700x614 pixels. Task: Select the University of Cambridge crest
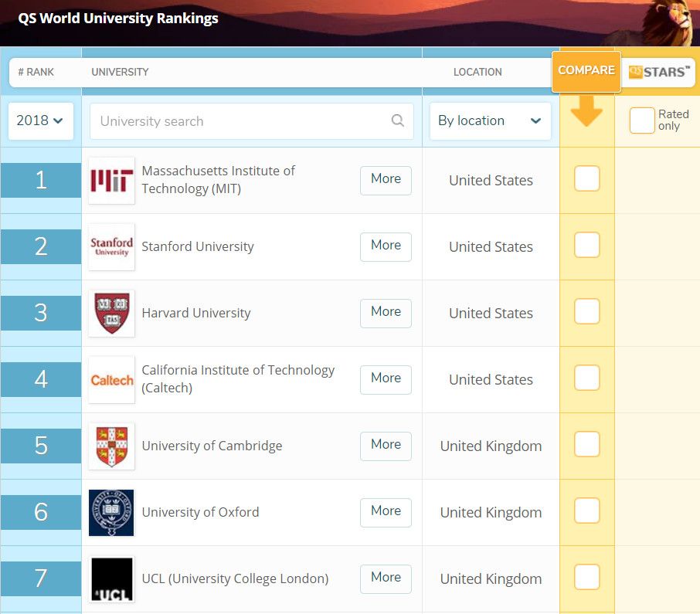click(x=111, y=446)
